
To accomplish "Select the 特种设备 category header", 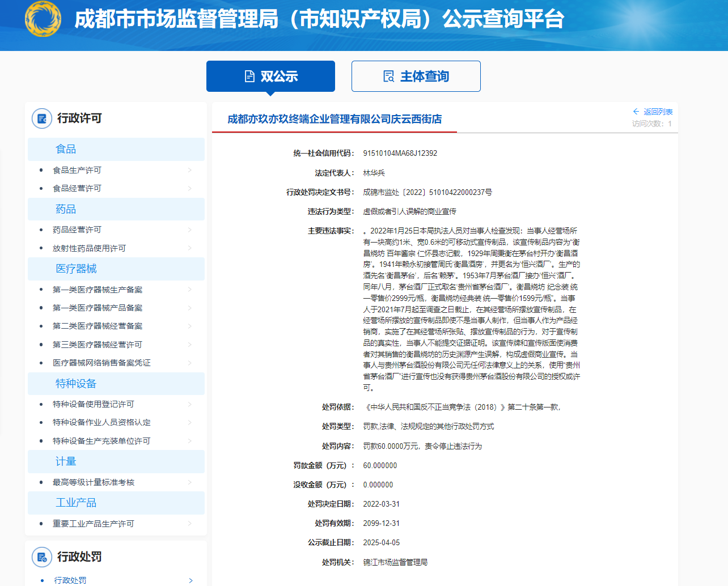I will 76,384.
